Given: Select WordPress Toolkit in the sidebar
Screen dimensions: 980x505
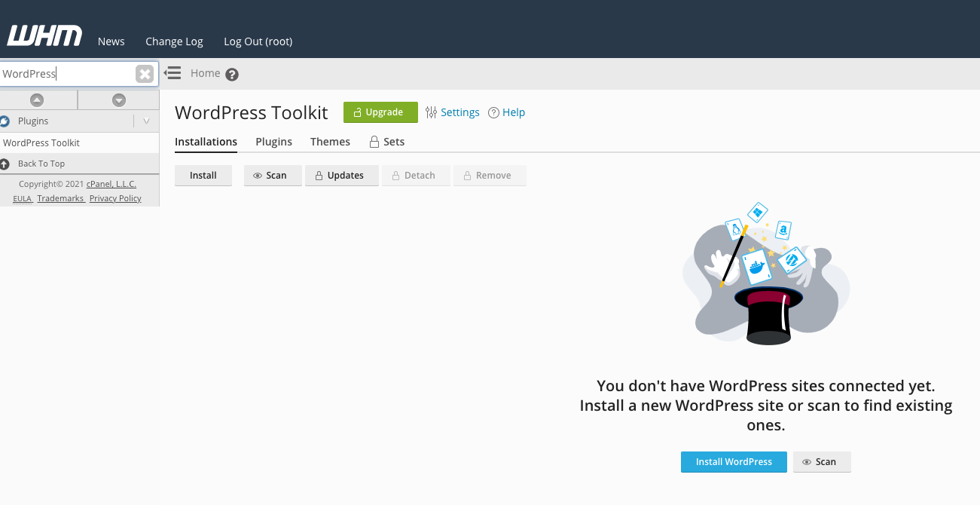Looking at the screenshot, I should pos(41,142).
